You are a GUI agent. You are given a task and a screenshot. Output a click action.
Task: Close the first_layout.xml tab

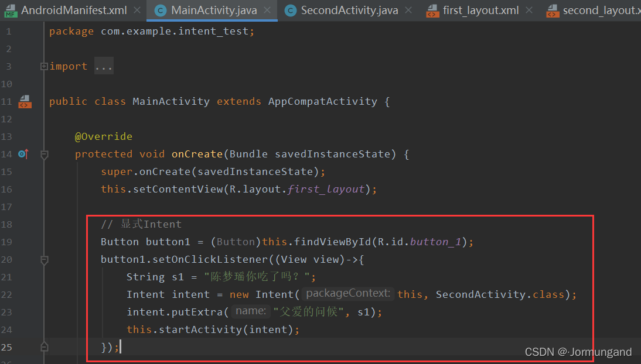(529, 10)
